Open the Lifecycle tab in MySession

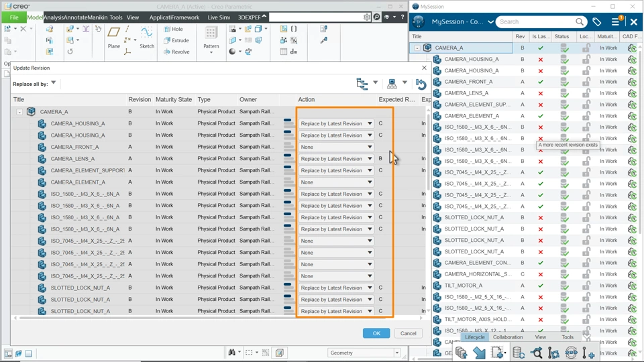point(475,337)
